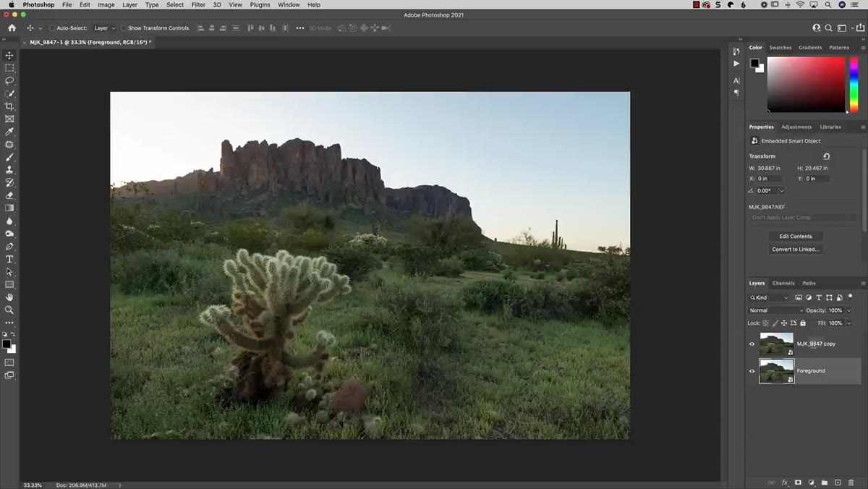The image size is (868, 489).
Task: Select the Eraser tool
Action: click(9, 195)
